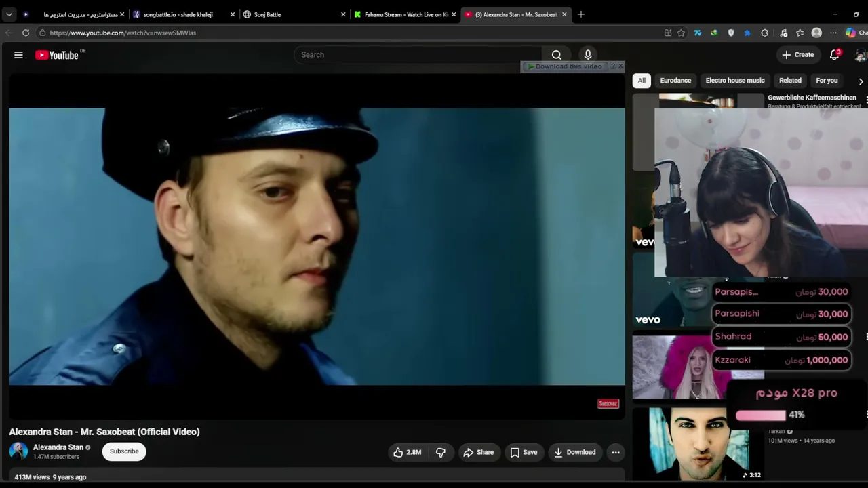Screen dimensions: 868x488
Task: View site information lock icon
Action: 42,33
